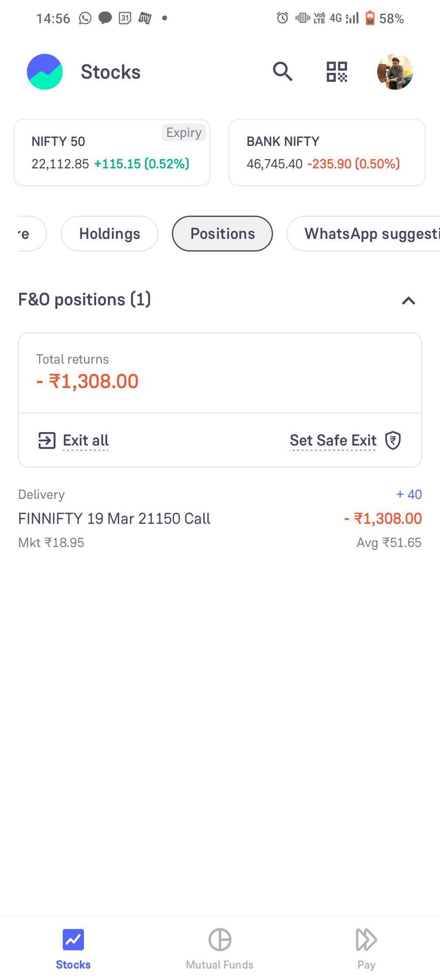
Task: Tap the Safe Exit shield icon
Action: pos(393,441)
